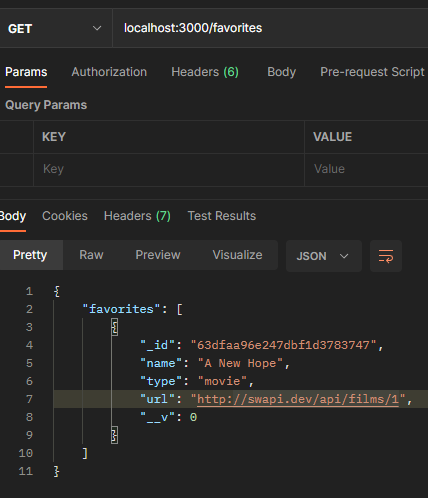Viewport: 428px width, 498px height.
Task: Click the VALUE column header
Action: point(332,137)
